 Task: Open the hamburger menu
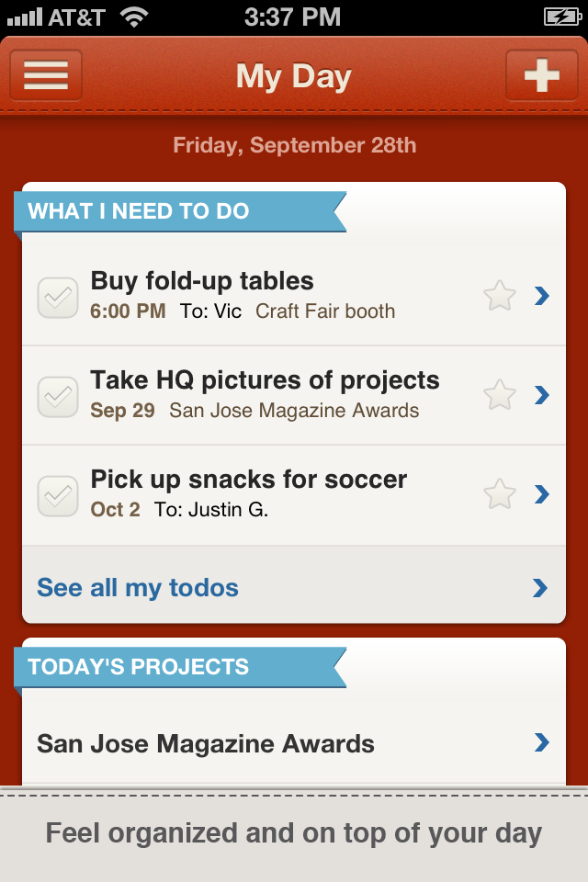(46, 75)
